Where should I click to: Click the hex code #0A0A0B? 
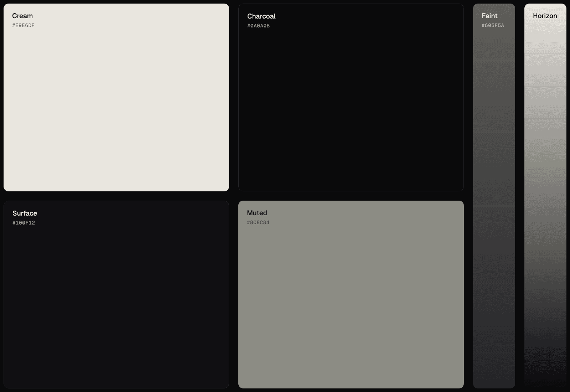[x=258, y=26]
